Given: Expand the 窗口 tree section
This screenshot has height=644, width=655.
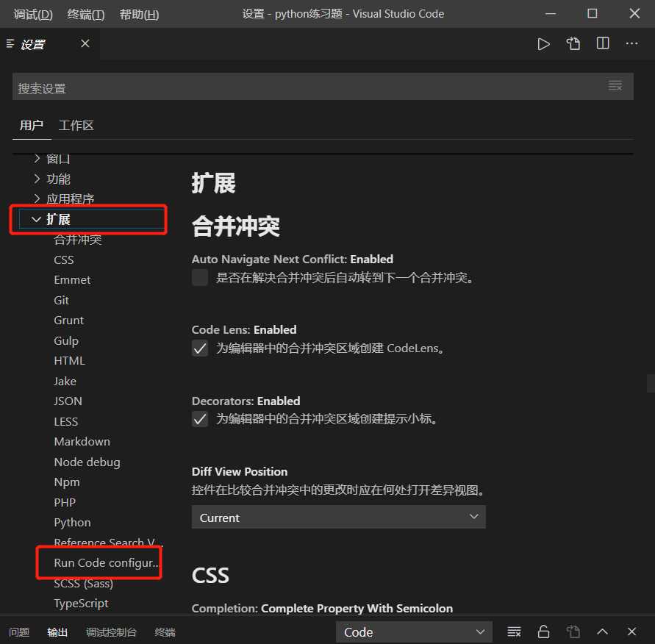Looking at the screenshot, I should tap(37, 158).
